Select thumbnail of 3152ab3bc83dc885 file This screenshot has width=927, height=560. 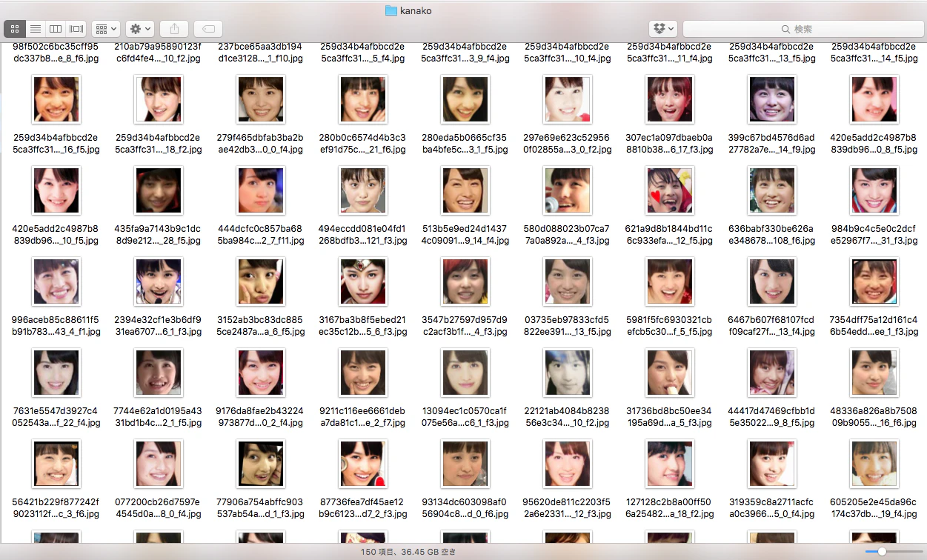[261, 281]
